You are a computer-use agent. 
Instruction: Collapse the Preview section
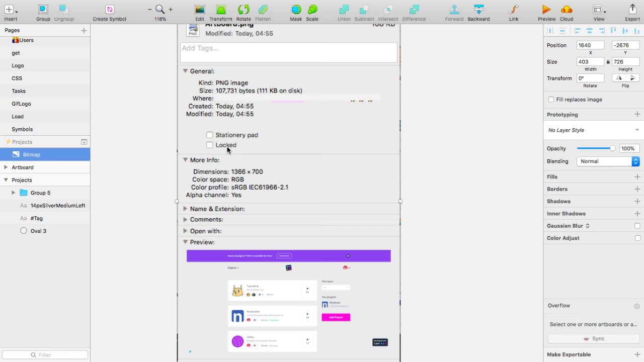coord(185,242)
